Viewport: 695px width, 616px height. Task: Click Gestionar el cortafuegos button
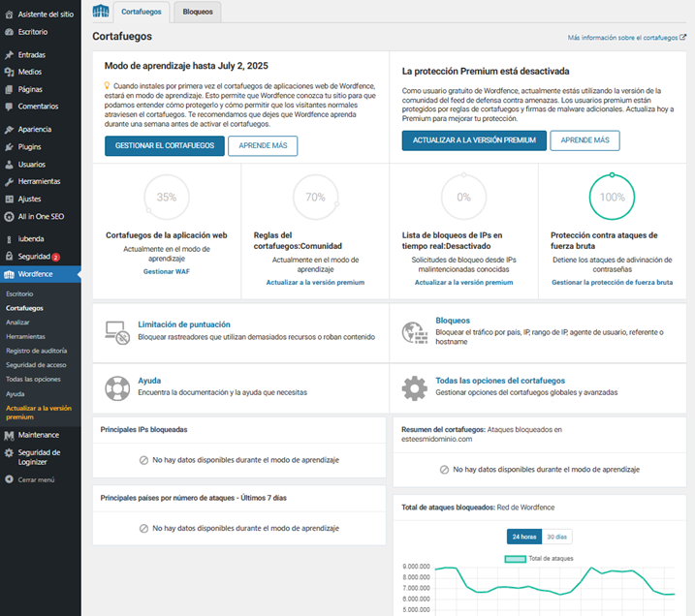click(165, 145)
